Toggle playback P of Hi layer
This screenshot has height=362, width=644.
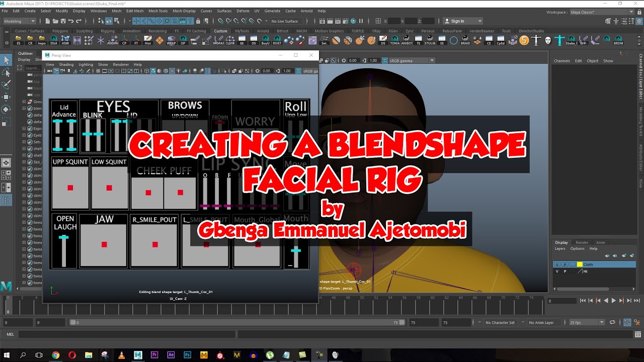pyautogui.click(x=565, y=271)
